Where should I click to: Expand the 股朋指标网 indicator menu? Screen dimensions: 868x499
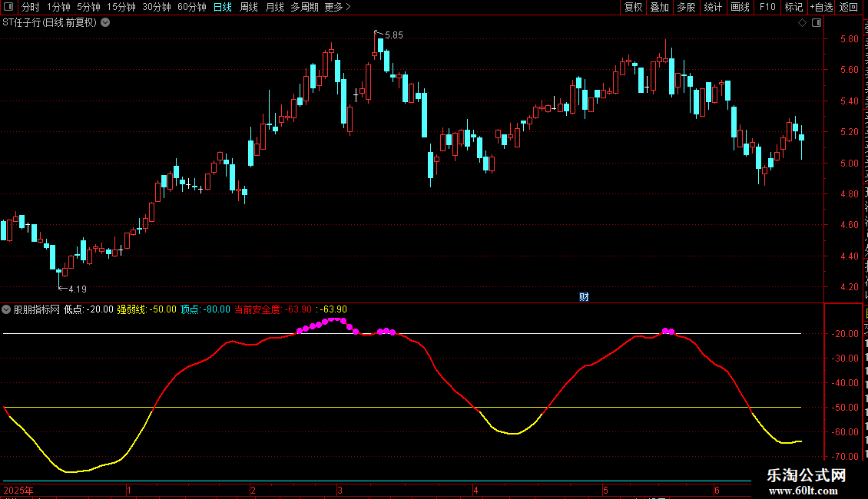6,309
